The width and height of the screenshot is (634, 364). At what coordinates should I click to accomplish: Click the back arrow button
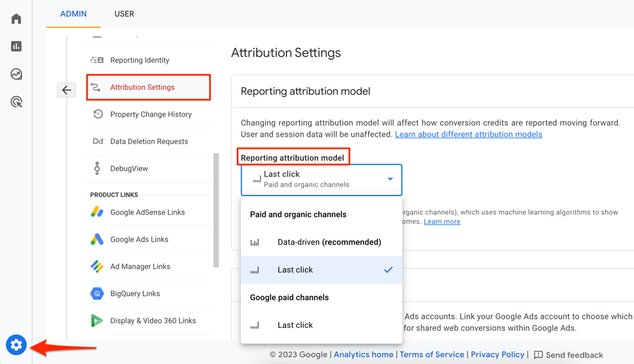(66, 90)
